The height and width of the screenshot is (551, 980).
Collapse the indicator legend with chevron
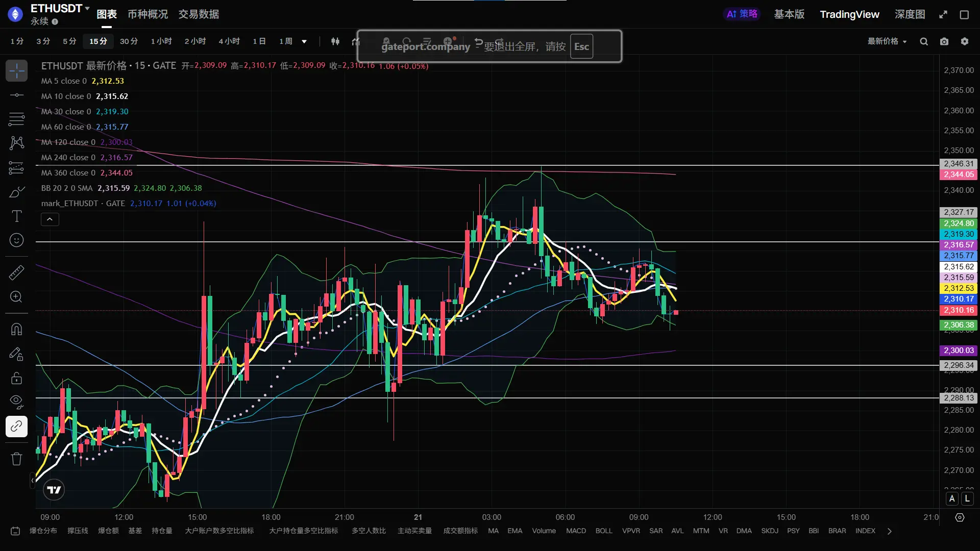(x=50, y=219)
